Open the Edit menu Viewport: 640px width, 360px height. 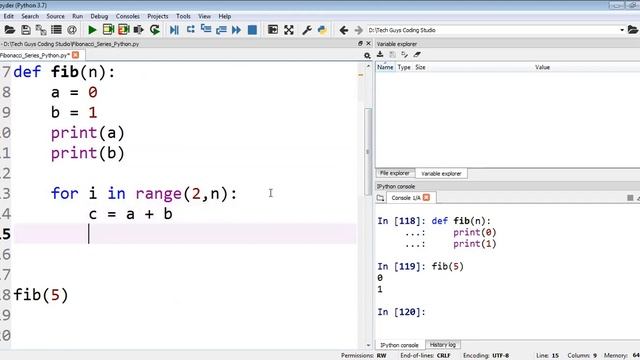(x=9, y=16)
